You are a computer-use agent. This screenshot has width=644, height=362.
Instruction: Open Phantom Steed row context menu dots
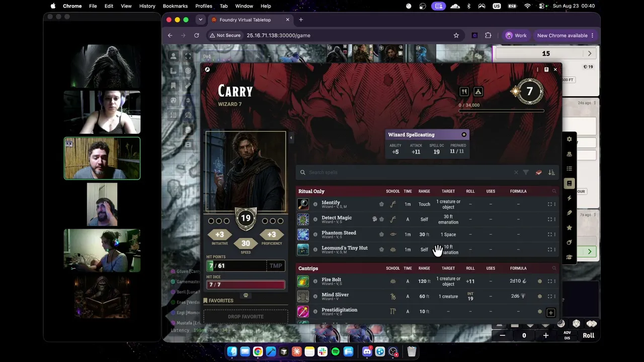[x=555, y=234]
